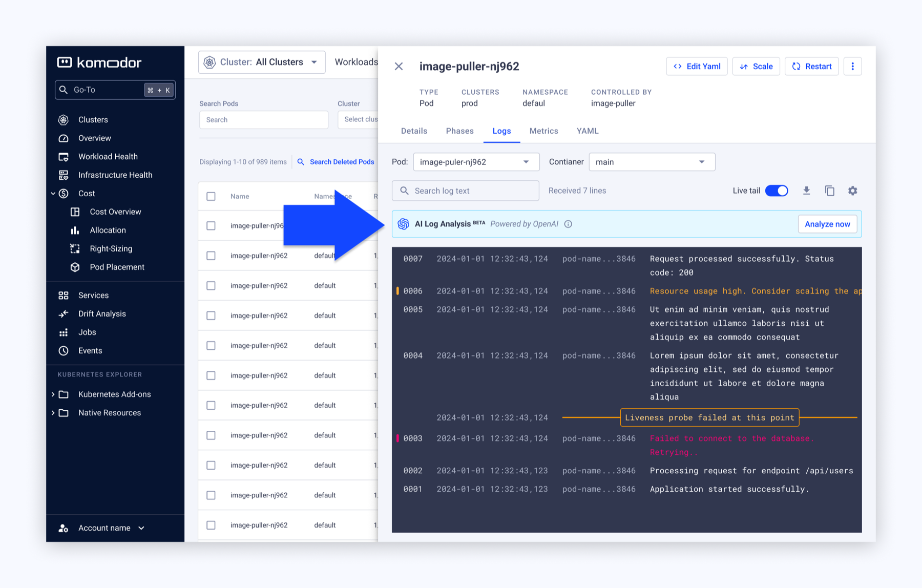Open Infrastructure Health page
Screen dimensions: 922x588
115,175
